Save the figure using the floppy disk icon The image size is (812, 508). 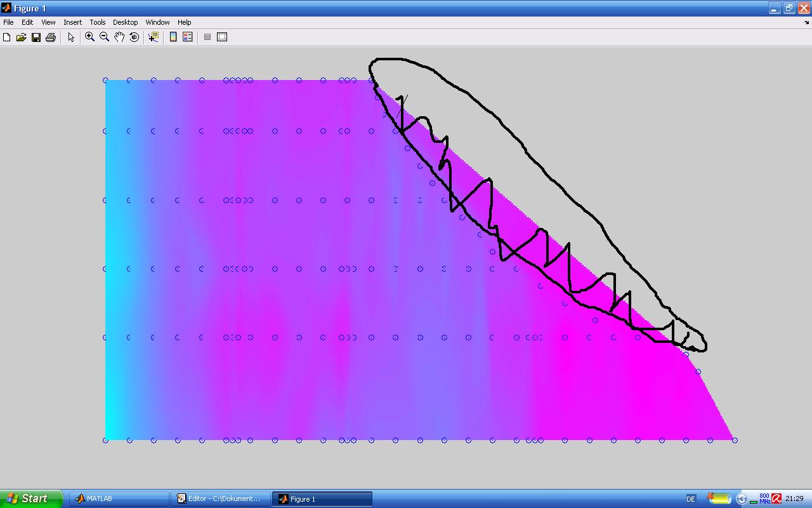[x=36, y=37]
